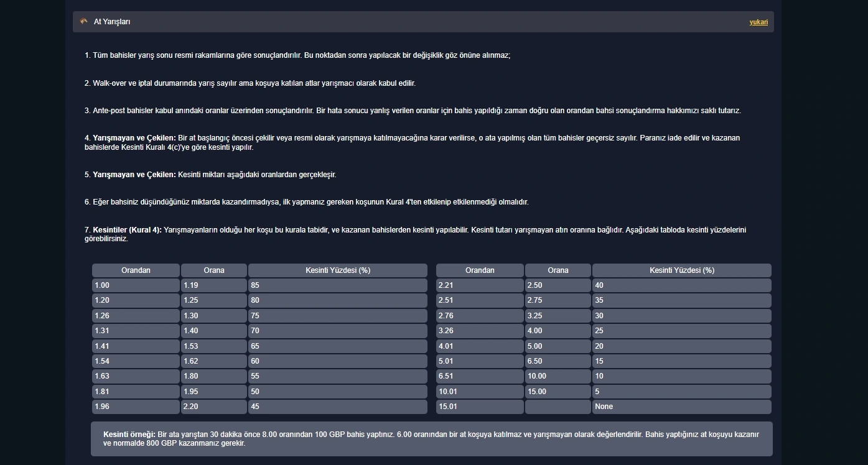Image resolution: width=868 pixels, height=465 pixels.
Task: Click the bold Kesintiler (Kural 4) heading
Action: click(x=127, y=230)
